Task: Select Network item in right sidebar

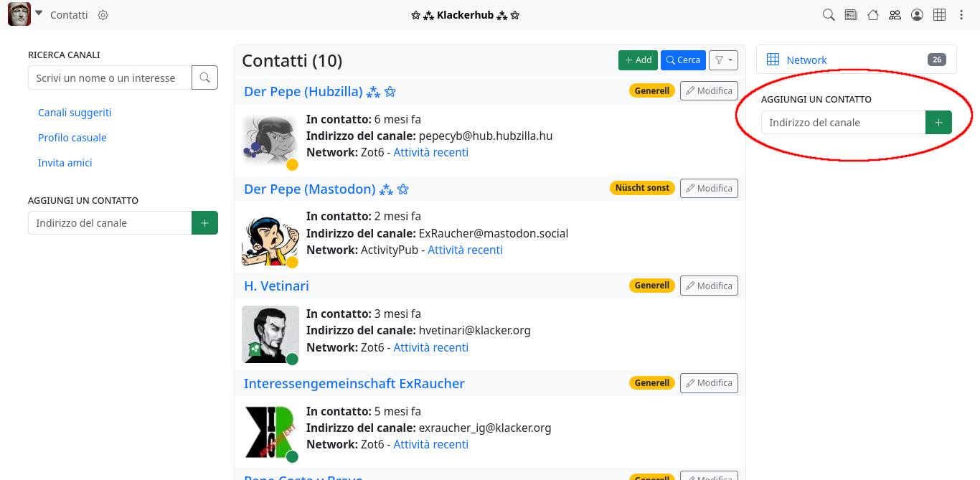Action: click(806, 60)
